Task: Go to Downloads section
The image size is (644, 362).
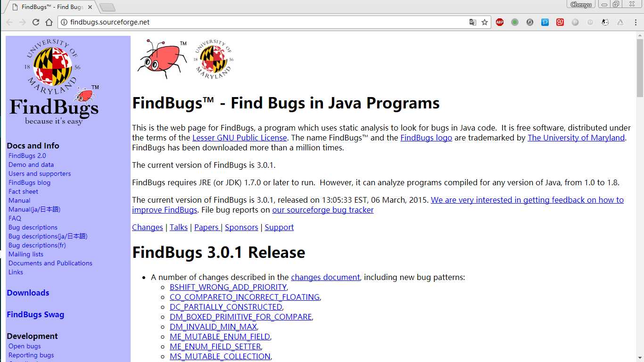Action: pyautogui.click(x=28, y=293)
